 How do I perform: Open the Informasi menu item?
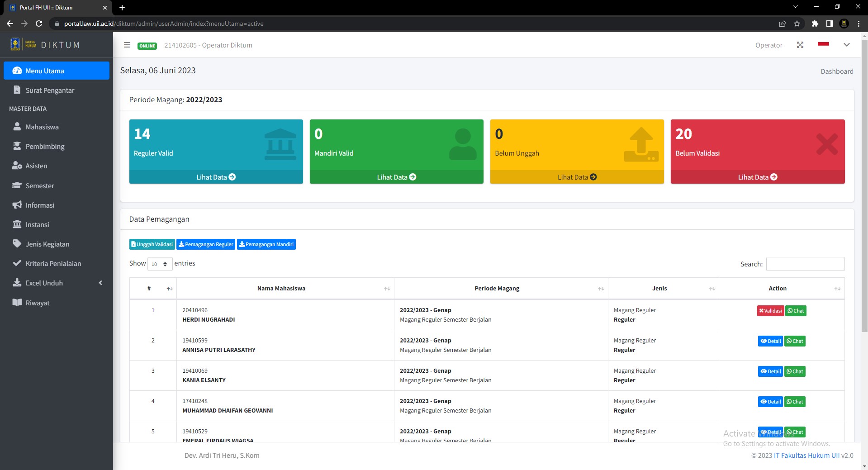57,205
